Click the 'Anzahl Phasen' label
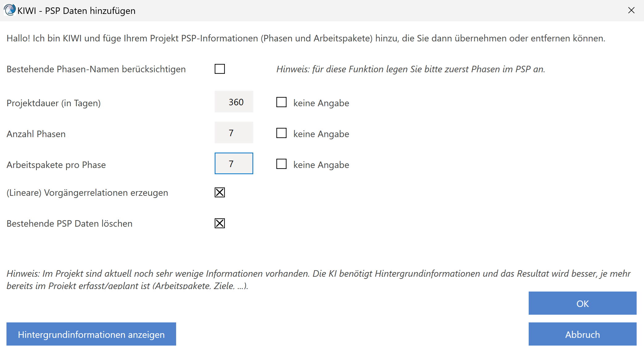This screenshot has height=357, width=644. (x=36, y=134)
